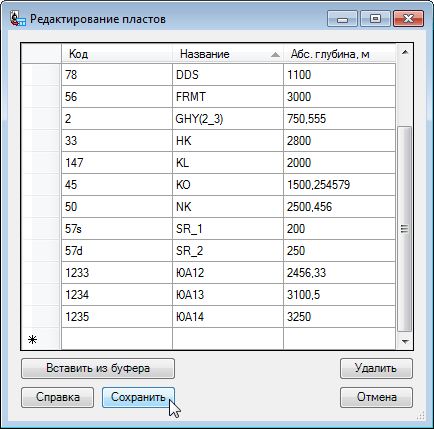The width and height of the screenshot is (434, 429).
Task: Close the dialog with the X button
Action: (408, 19)
